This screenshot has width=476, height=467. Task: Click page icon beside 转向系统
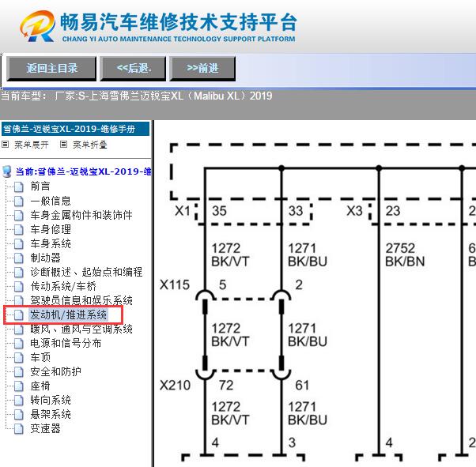click(x=19, y=401)
